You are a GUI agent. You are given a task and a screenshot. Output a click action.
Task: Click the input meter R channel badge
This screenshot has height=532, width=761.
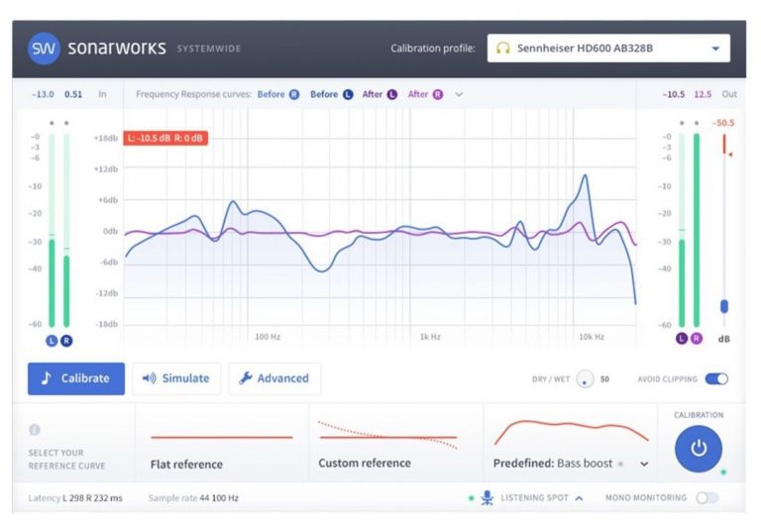pos(66,341)
